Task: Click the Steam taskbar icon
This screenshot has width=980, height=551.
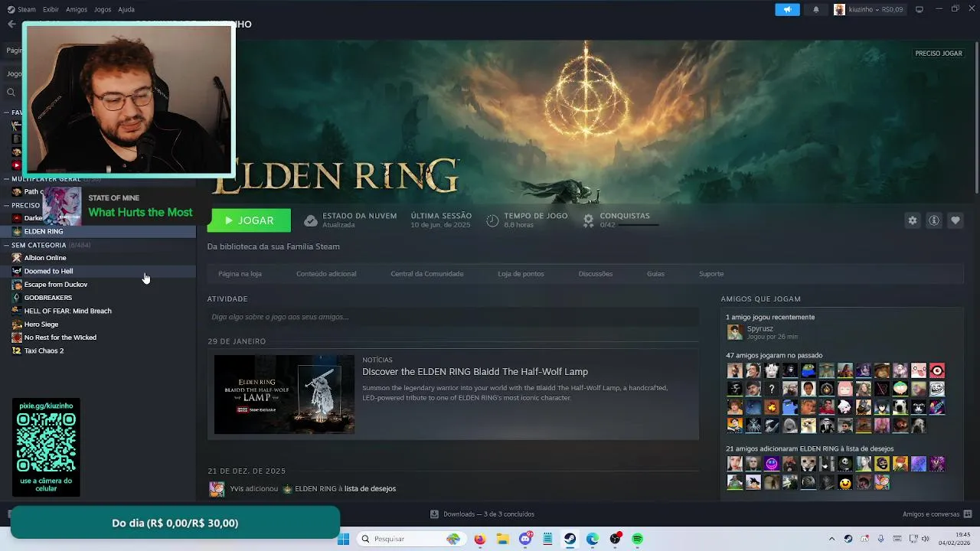Action: (x=570, y=539)
